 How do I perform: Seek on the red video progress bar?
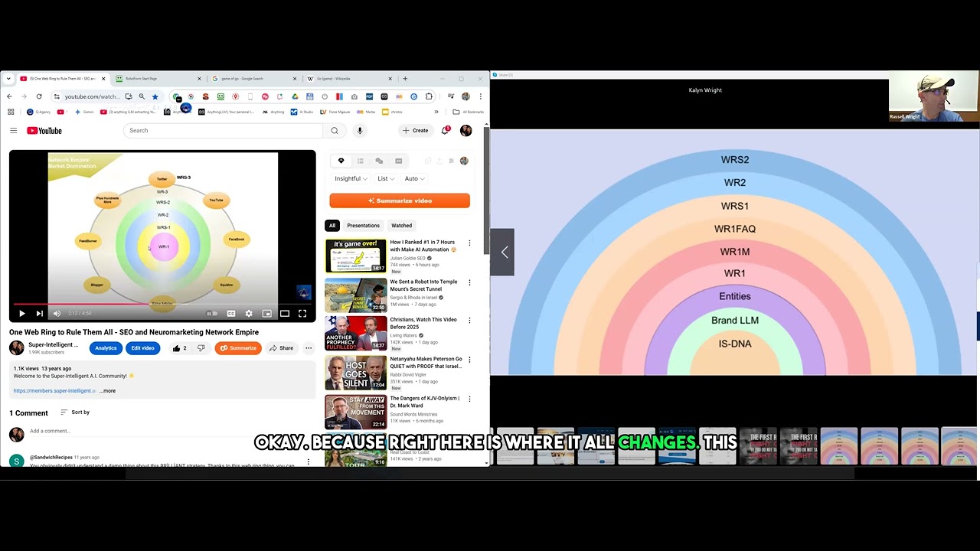point(162,304)
